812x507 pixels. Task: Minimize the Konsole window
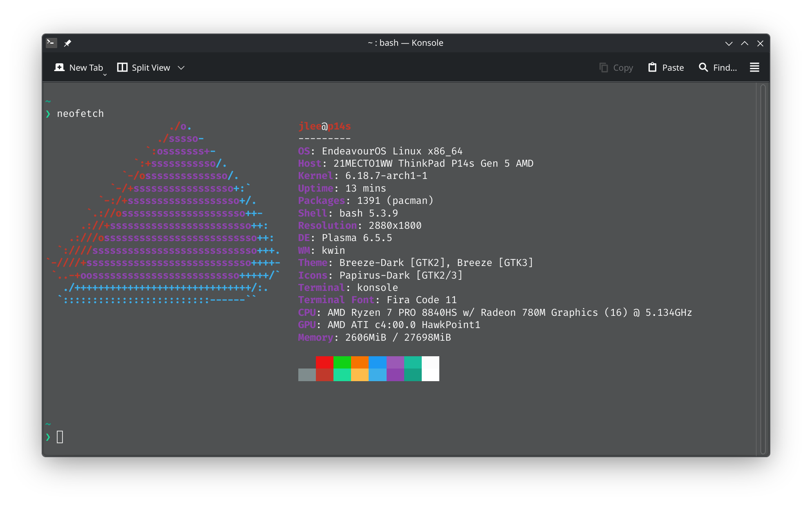click(x=729, y=43)
